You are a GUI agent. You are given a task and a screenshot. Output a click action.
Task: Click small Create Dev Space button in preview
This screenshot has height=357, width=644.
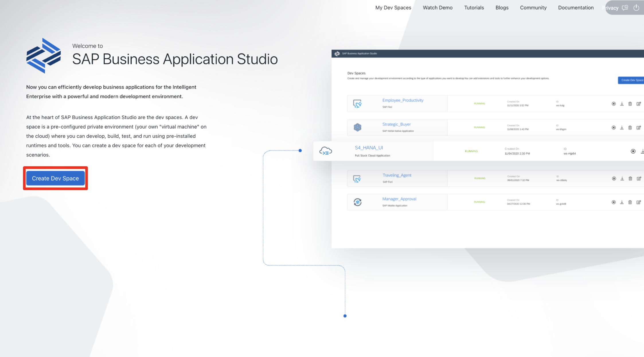click(x=632, y=80)
